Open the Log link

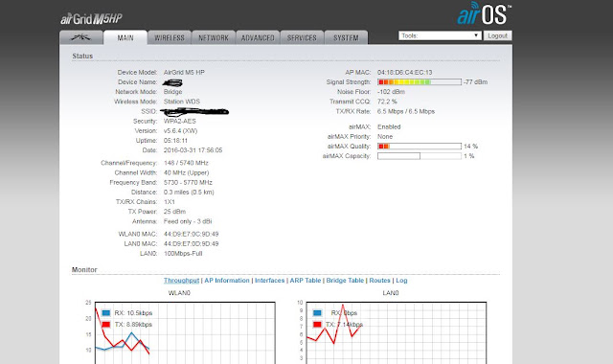click(401, 281)
